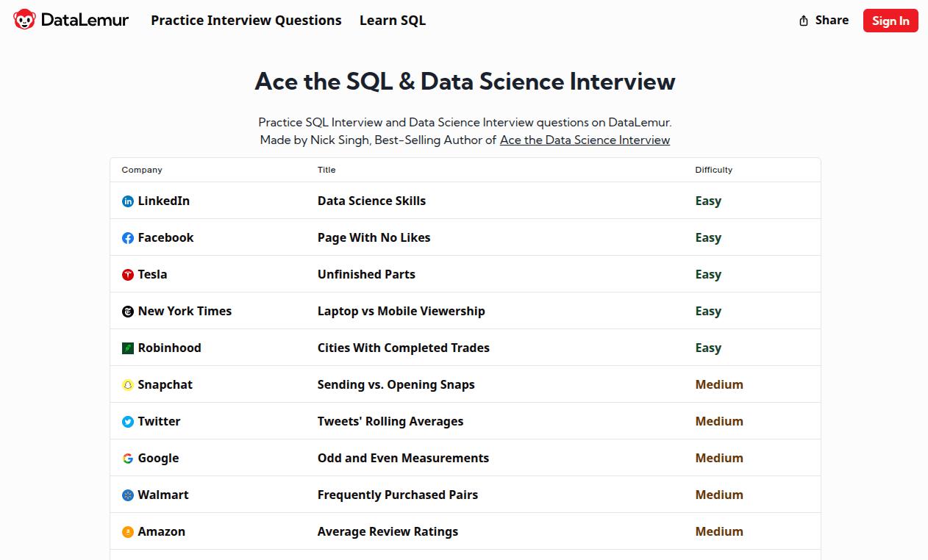928x560 pixels.
Task: Open Practice Interview Questions menu
Action: 246,21
